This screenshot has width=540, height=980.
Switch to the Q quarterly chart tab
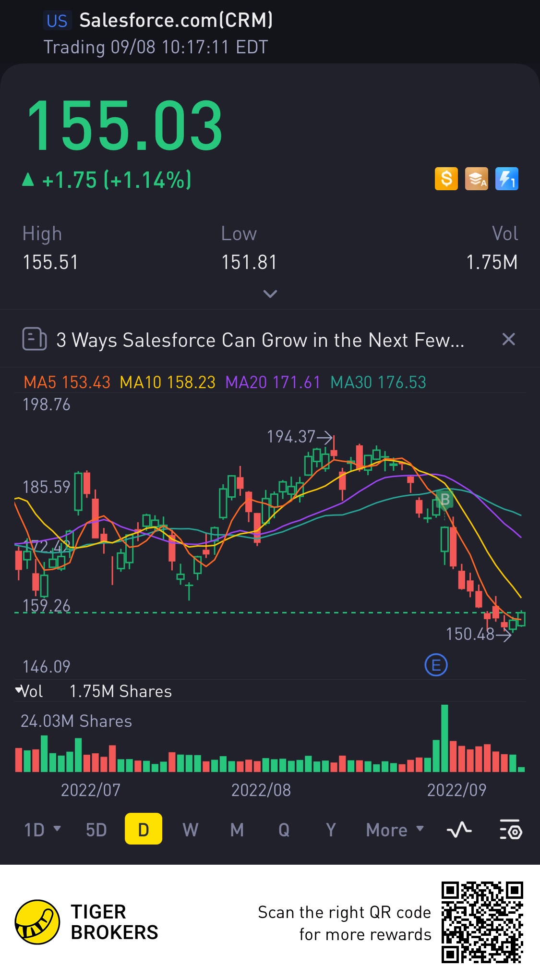284,830
